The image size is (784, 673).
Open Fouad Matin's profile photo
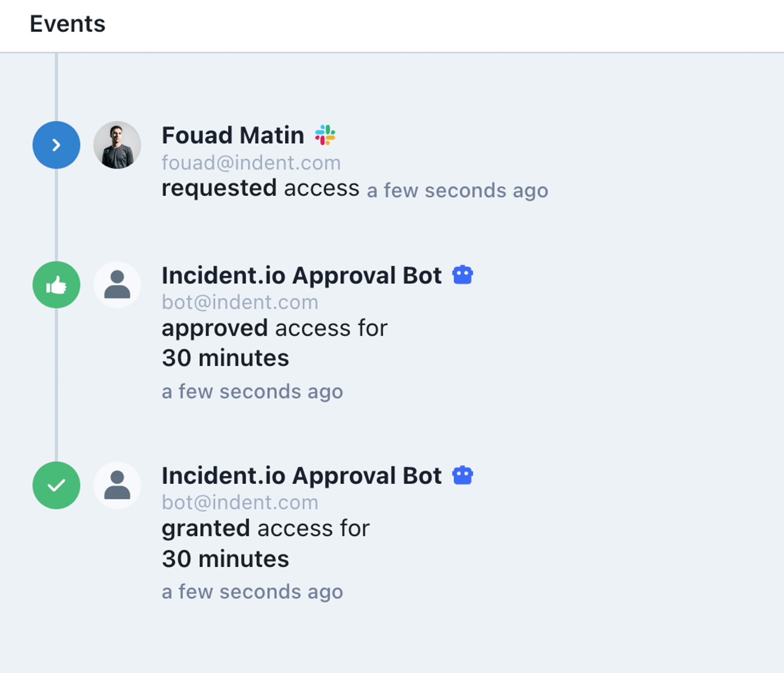tap(117, 145)
